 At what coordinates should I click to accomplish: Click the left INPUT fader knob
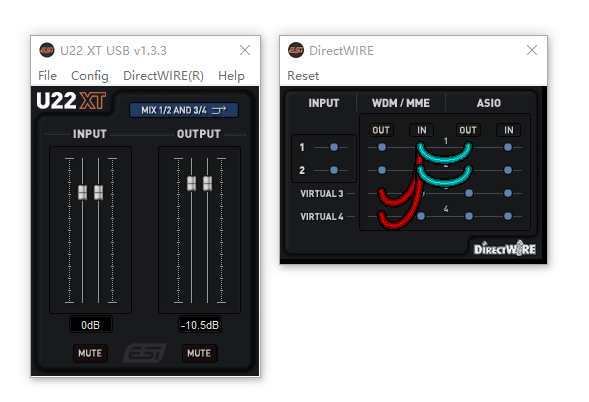point(82,192)
